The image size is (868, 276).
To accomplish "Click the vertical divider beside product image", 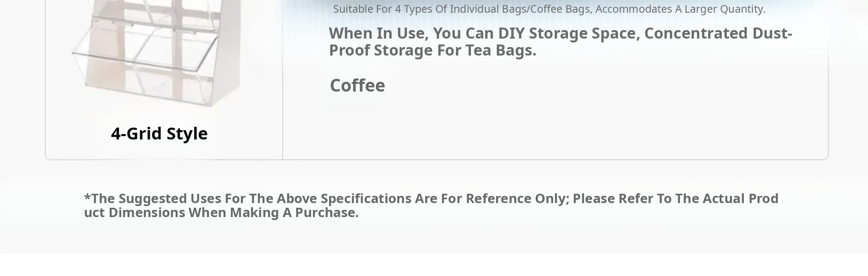I will coord(283,85).
